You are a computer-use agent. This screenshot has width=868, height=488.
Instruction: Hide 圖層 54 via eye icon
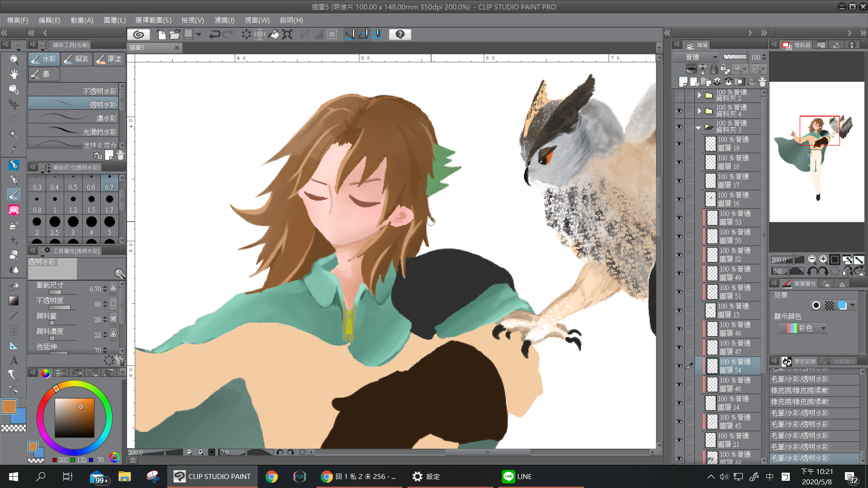click(679, 366)
